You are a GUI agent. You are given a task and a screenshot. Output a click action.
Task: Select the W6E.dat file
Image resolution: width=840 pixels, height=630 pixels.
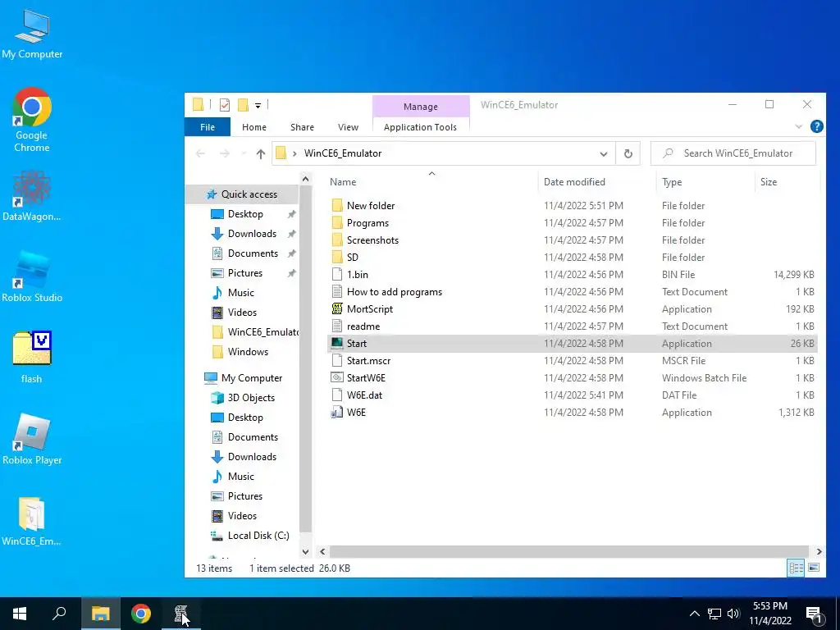coord(364,395)
